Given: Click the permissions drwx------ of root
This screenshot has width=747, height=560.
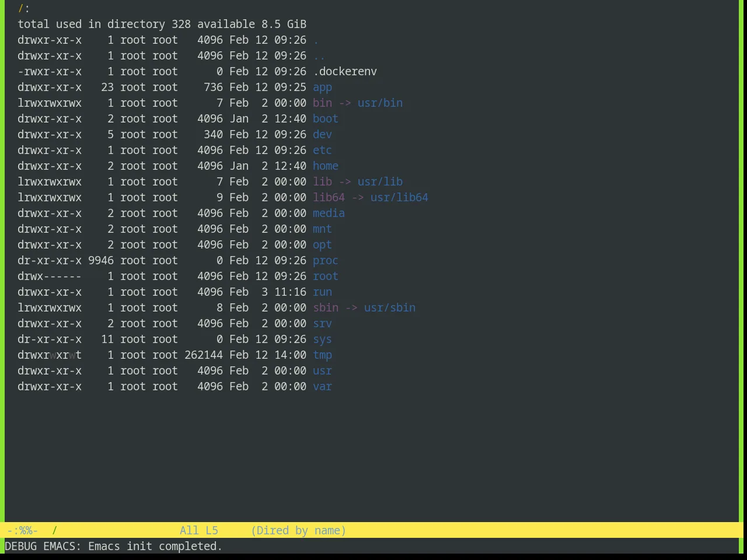Looking at the screenshot, I should tap(50, 276).
